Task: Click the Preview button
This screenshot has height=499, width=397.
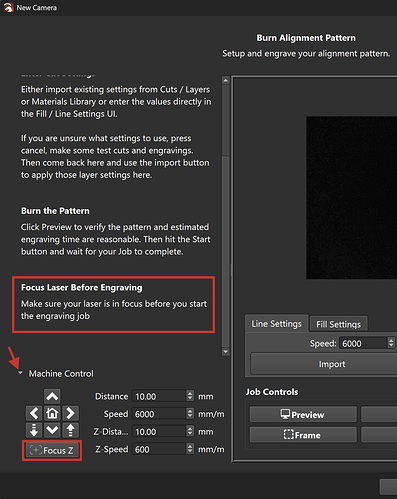Action: [303, 414]
